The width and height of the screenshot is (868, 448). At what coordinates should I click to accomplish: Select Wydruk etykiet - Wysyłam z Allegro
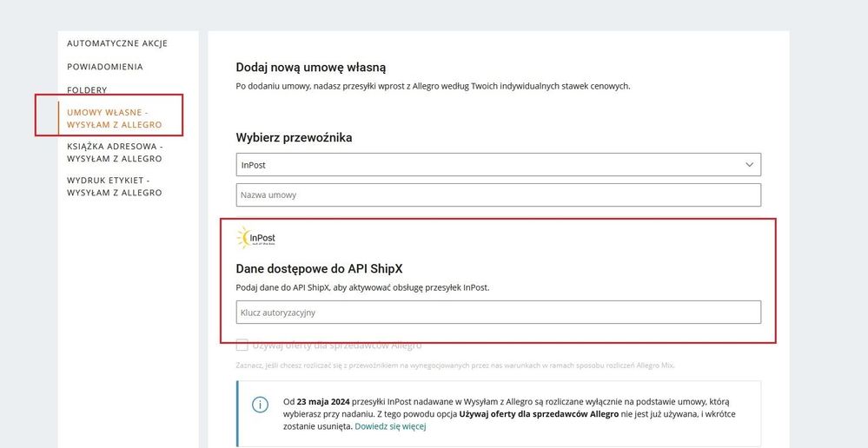click(114, 187)
